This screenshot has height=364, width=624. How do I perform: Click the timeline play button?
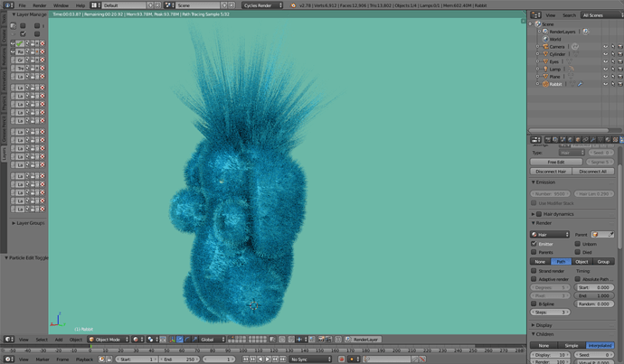pyautogui.click(x=268, y=359)
